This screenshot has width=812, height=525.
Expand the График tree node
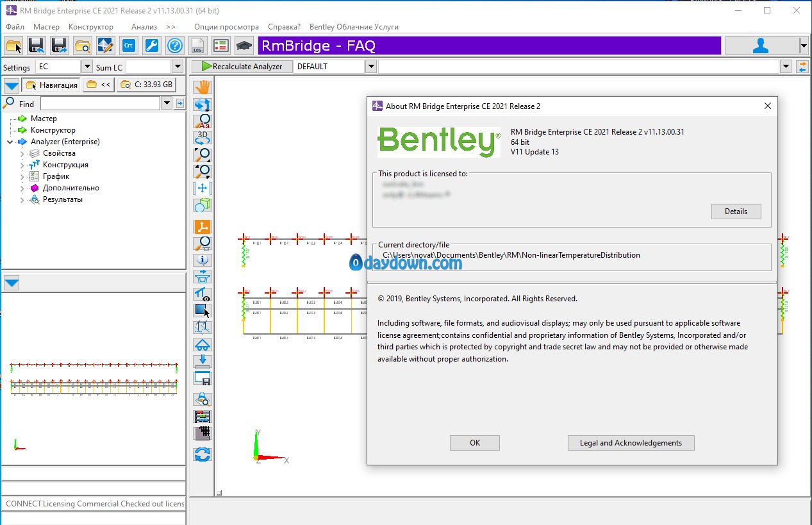[x=22, y=176]
